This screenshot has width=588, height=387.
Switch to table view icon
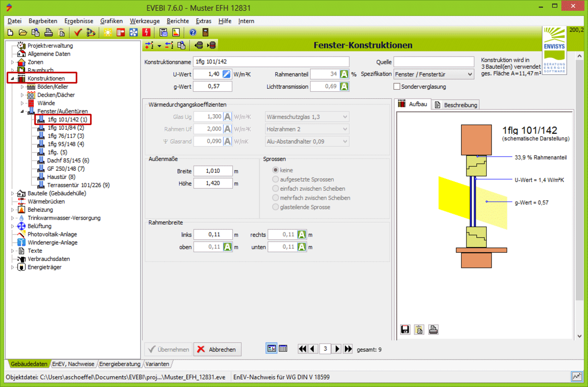(x=283, y=349)
